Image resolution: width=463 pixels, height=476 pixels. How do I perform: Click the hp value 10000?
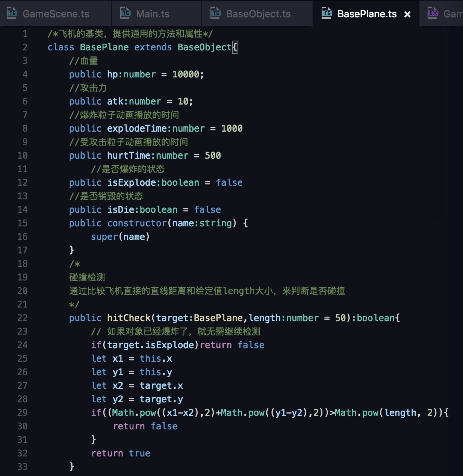coord(185,74)
